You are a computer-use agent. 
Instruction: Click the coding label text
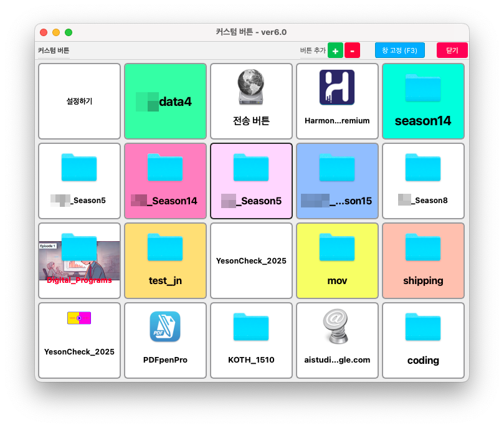tap(423, 361)
